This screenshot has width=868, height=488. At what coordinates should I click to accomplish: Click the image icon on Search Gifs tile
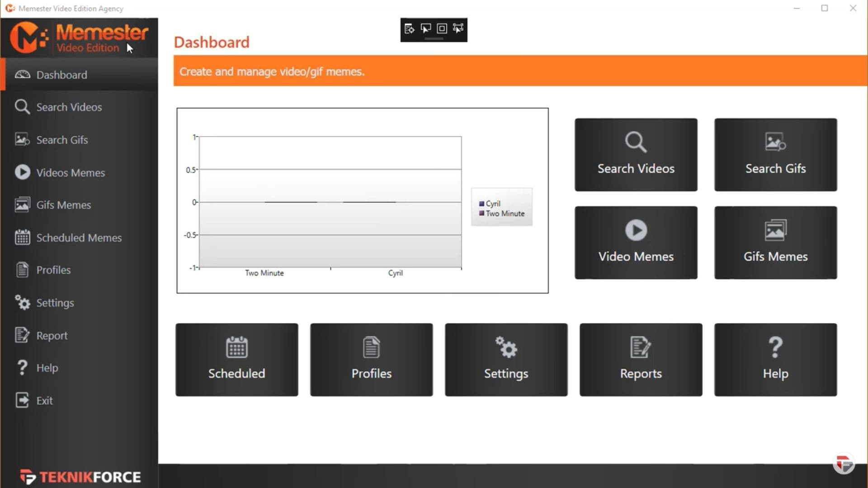pos(775,142)
